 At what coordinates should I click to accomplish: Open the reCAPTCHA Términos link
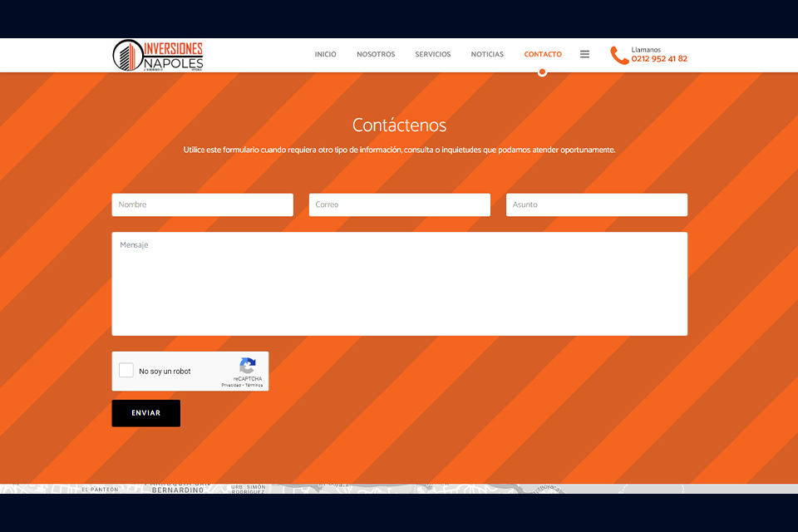[x=254, y=386]
